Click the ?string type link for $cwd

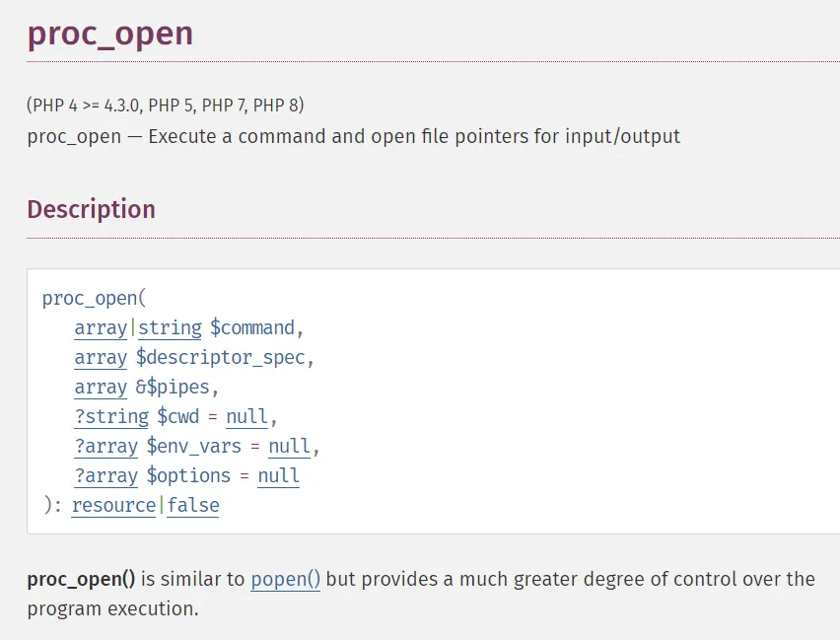pos(111,416)
